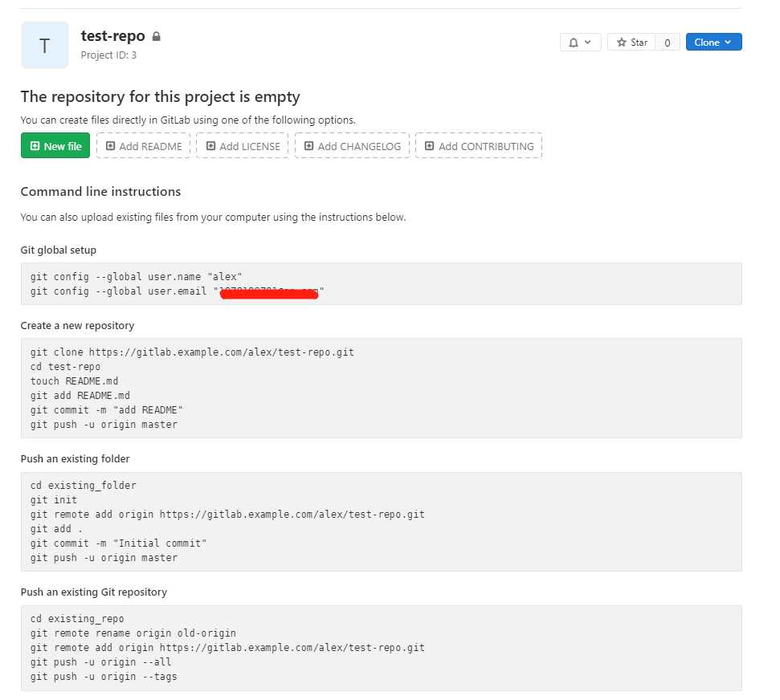Click the green New file button

tap(55, 146)
